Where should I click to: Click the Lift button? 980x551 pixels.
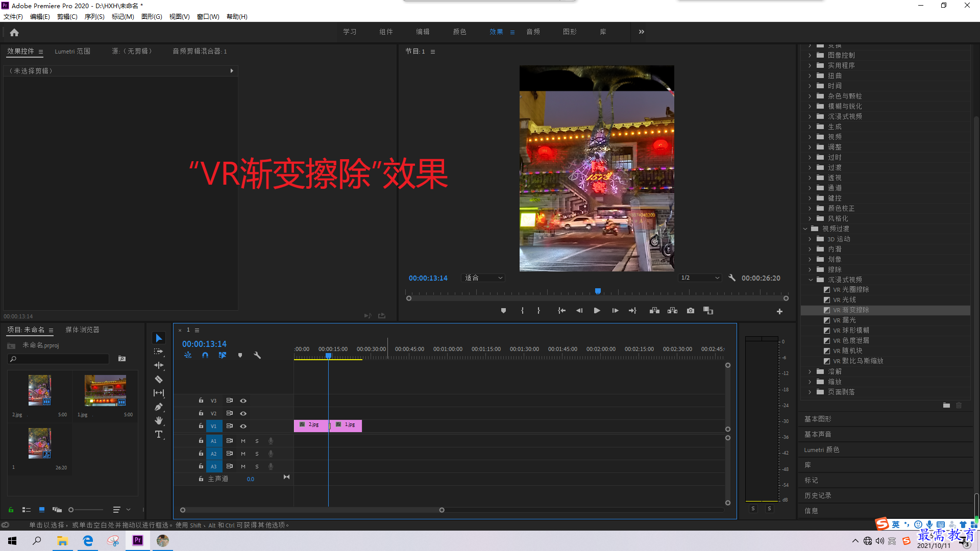point(654,311)
